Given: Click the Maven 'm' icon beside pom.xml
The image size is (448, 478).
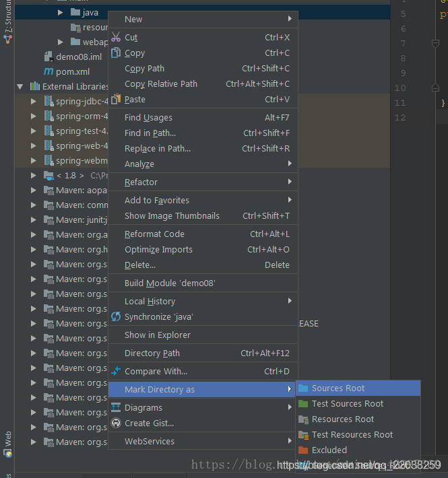Looking at the screenshot, I should (x=49, y=71).
